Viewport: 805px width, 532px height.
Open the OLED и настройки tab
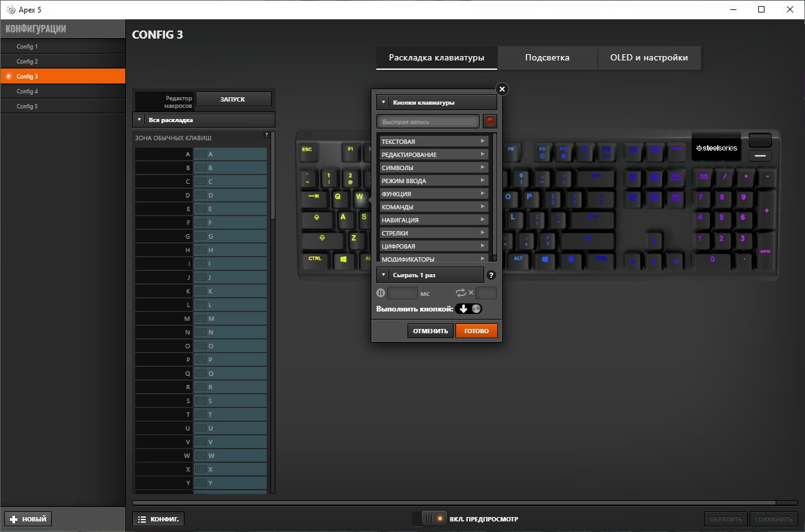point(649,57)
